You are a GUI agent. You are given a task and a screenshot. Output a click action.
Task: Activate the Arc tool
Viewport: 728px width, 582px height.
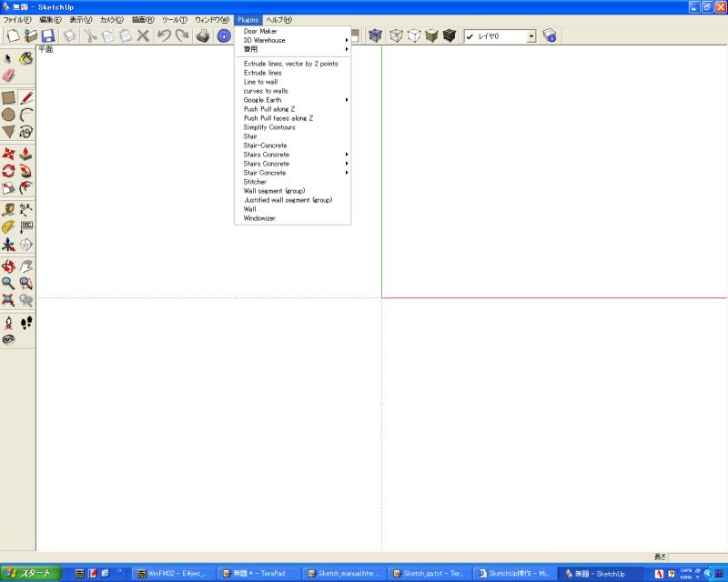pos(26,115)
